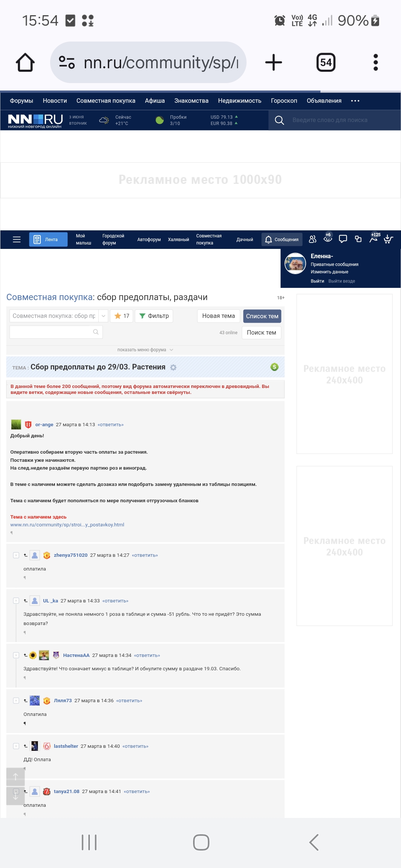Open the browser three-dot menu
Screen dimensions: 401x868
click(376, 62)
